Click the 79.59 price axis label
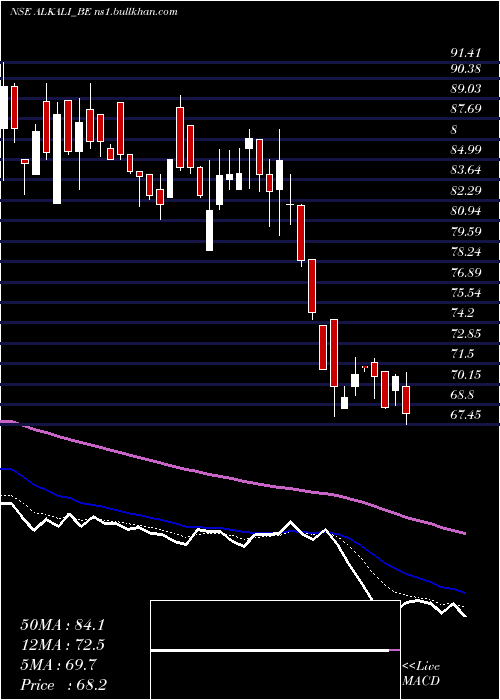The height and width of the screenshot is (700, 500). coord(466,231)
